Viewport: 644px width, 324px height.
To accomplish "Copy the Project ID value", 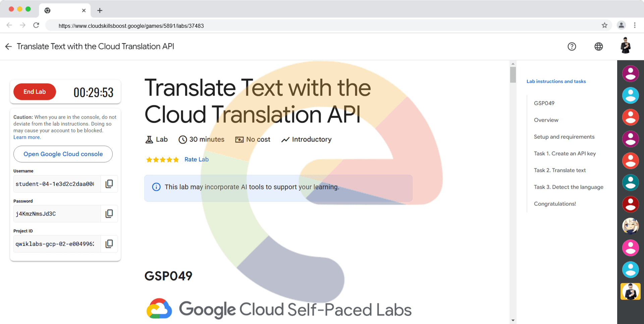I will tap(109, 244).
